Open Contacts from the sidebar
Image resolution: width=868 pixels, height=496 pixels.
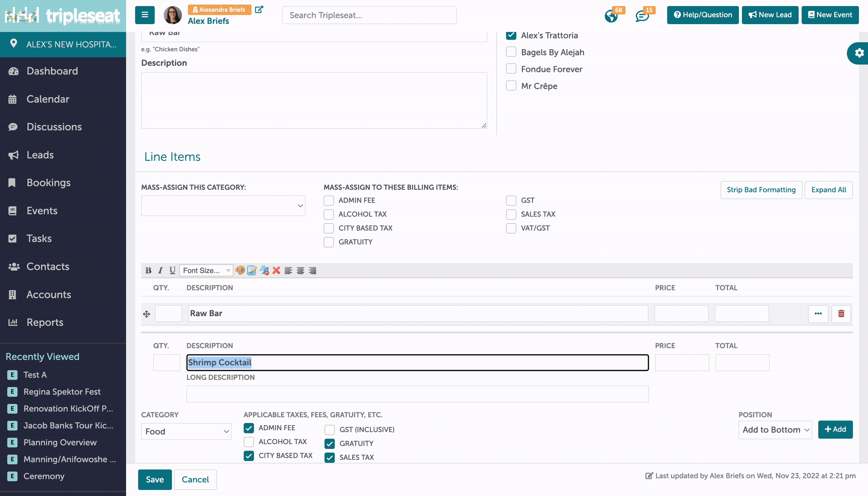[x=48, y=266]
